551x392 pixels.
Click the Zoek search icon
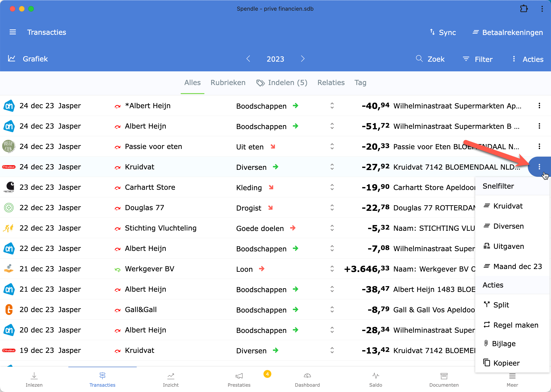[419, 59]
